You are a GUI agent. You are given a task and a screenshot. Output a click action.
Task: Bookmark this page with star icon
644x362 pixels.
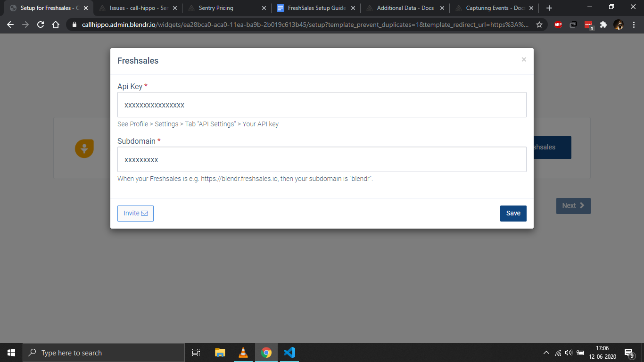(539, 25)
